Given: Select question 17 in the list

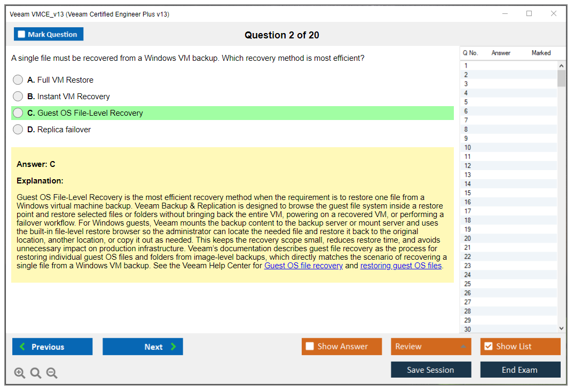Looking at the screenshot, I should click(508, 211).
